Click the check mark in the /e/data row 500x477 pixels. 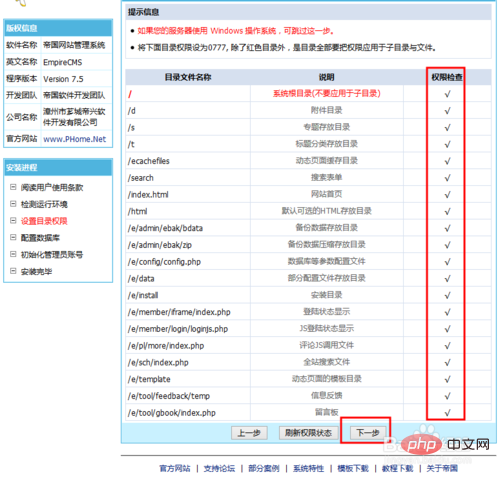coord(447,278)
